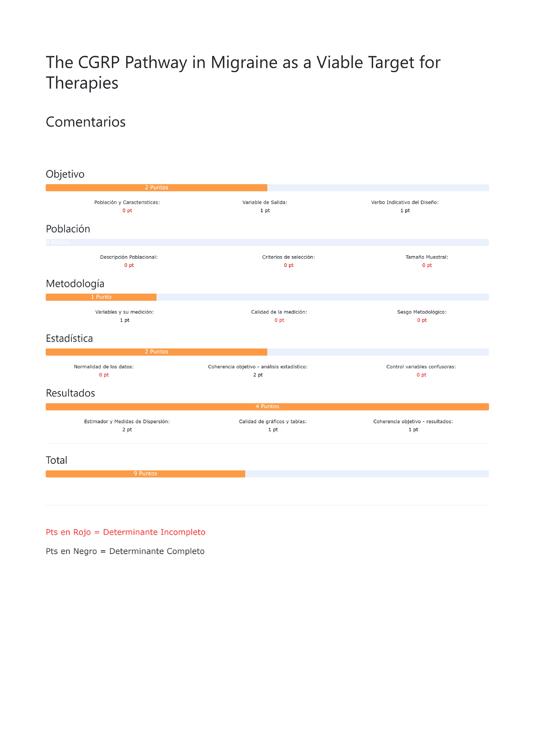The height and width of the screenshot is (756, 535).
Task: Click the empty Población 0 Puntos bar
Action: point(267,242)
